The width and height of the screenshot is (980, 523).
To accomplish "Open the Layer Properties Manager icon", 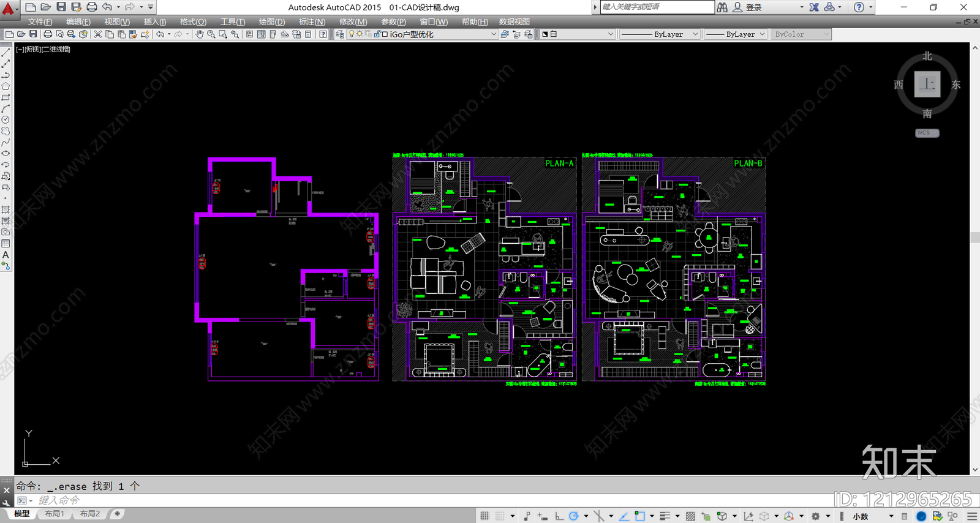I will tap(341, 34).
